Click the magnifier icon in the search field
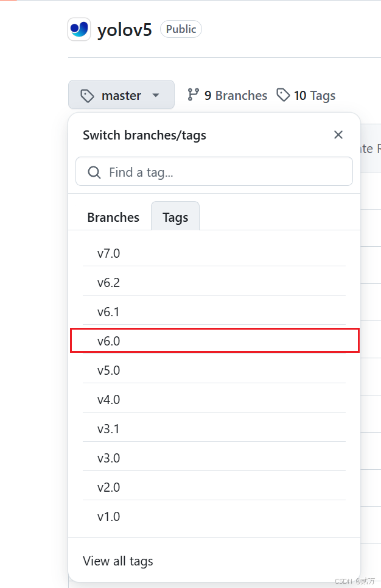Screen dimensions: 381x588 point(94,172)
